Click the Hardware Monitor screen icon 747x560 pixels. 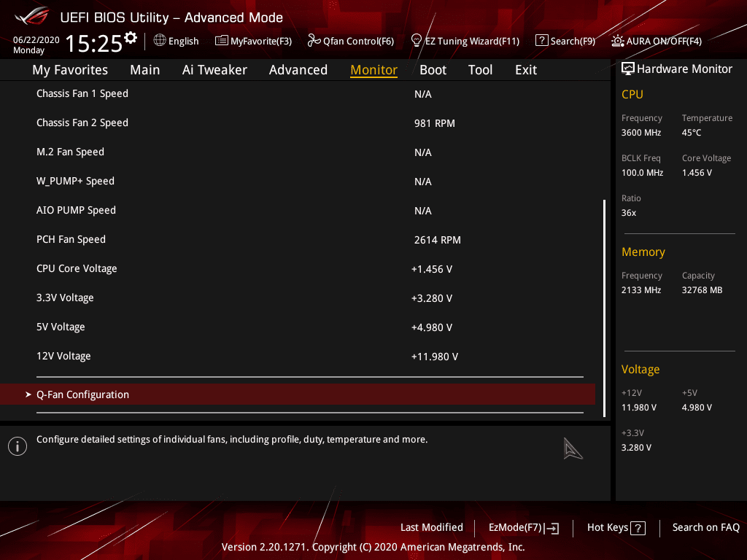pyautogui.click(x=628, y=69)
